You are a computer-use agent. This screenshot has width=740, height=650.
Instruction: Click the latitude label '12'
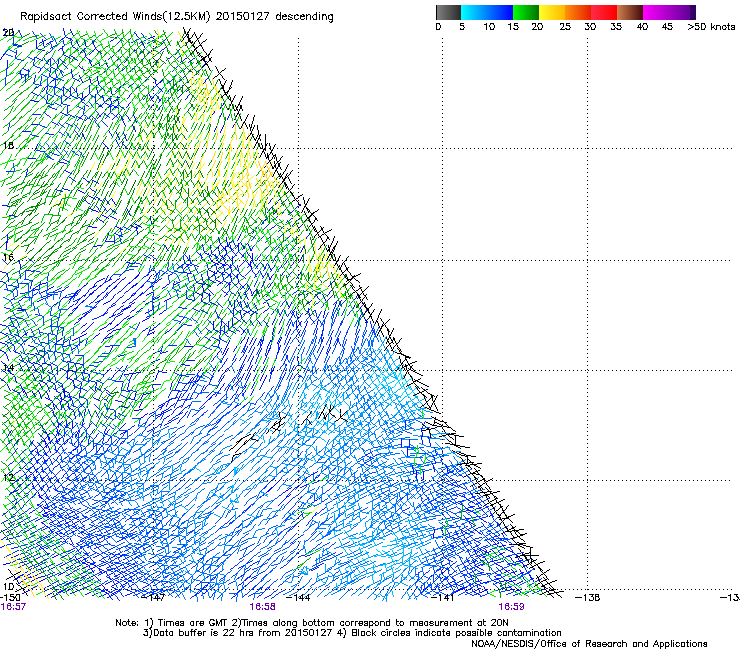click(x=8, y=477)
